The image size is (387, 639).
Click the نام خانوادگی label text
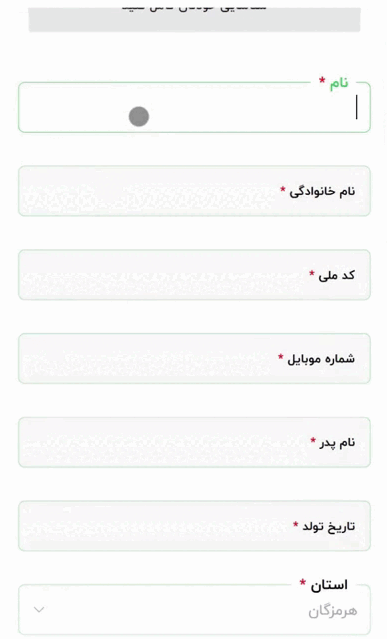322,191
